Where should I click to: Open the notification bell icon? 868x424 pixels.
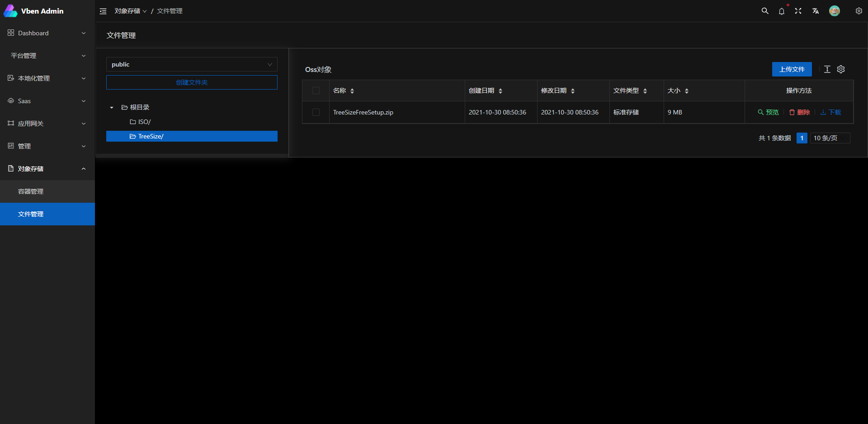782,11
